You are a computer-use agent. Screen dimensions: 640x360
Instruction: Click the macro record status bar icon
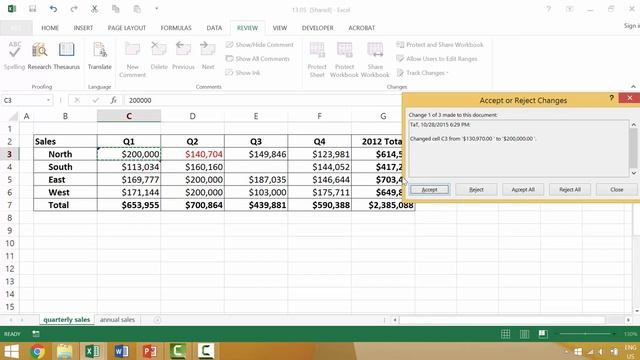pos(36,334)
